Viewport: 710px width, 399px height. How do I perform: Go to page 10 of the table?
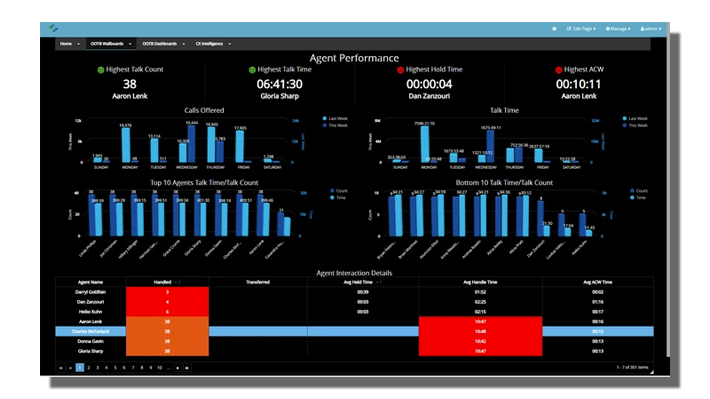pyautogui.click(x=159, y=368)
